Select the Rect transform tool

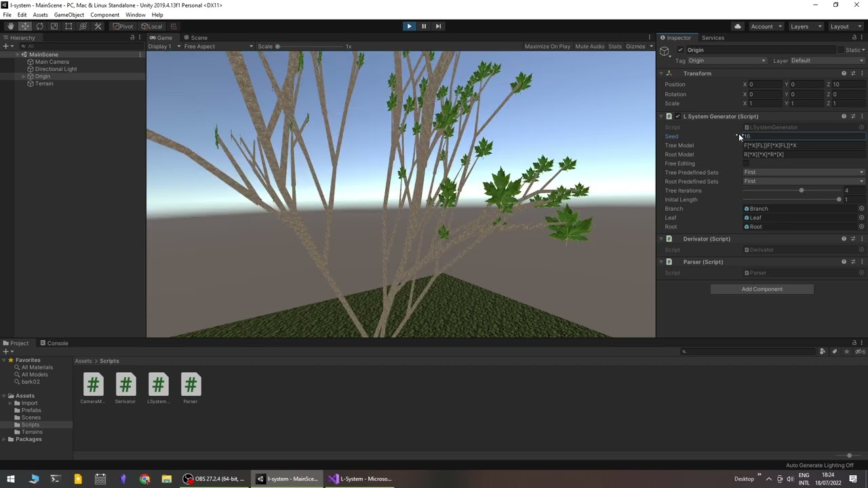pos(68,26)
